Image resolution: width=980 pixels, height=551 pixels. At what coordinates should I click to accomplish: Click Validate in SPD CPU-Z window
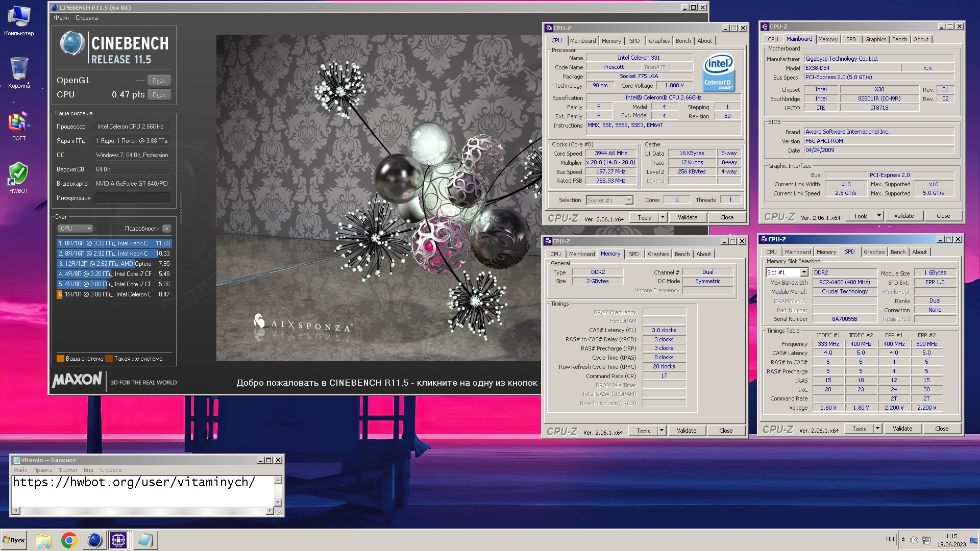point(902,429)
